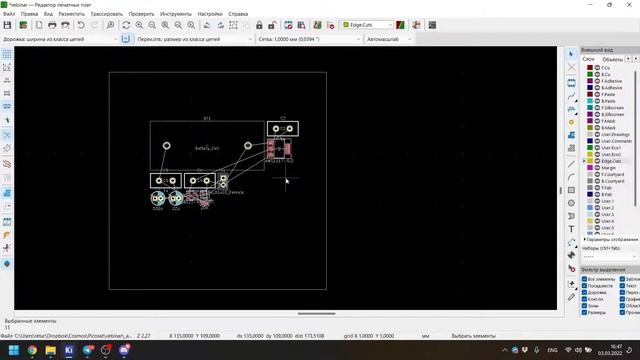The height and width of the screenshot is (360, 640).
Task: Open the grid size dropdown
Action: (309, 39)
